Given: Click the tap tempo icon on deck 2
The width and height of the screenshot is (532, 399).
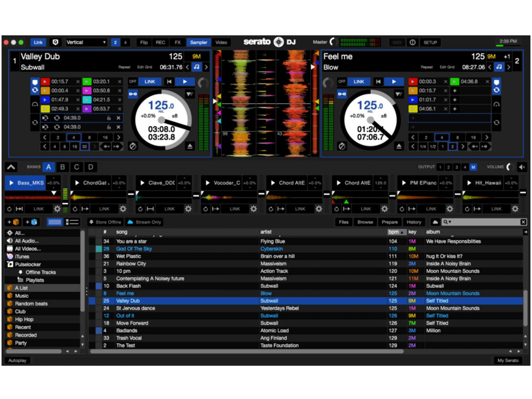Looking at the screenshot, I should pos(342,146).
